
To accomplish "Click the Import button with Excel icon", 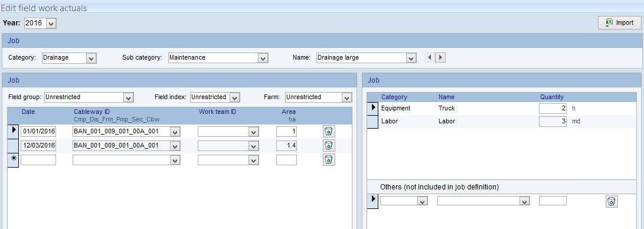I will click(619, 23).
